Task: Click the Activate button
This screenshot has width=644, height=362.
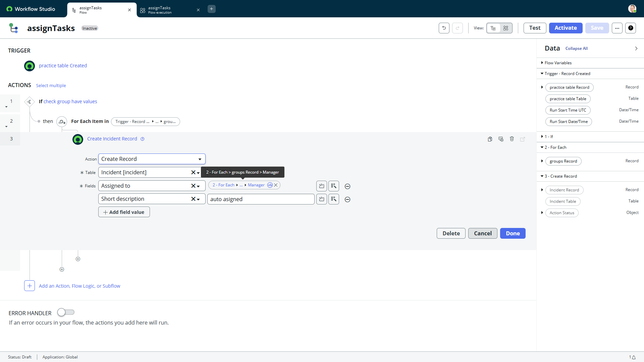Action: [x=566, y=28]
